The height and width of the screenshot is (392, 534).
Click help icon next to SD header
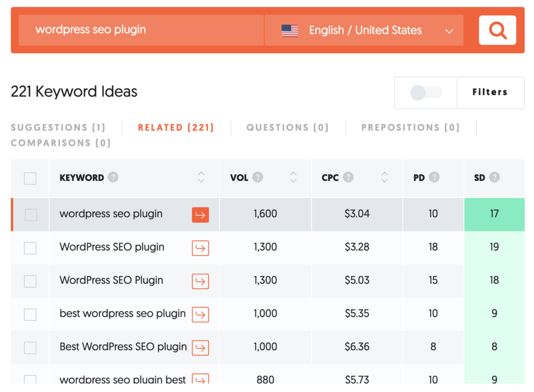[x=495, y=177]
